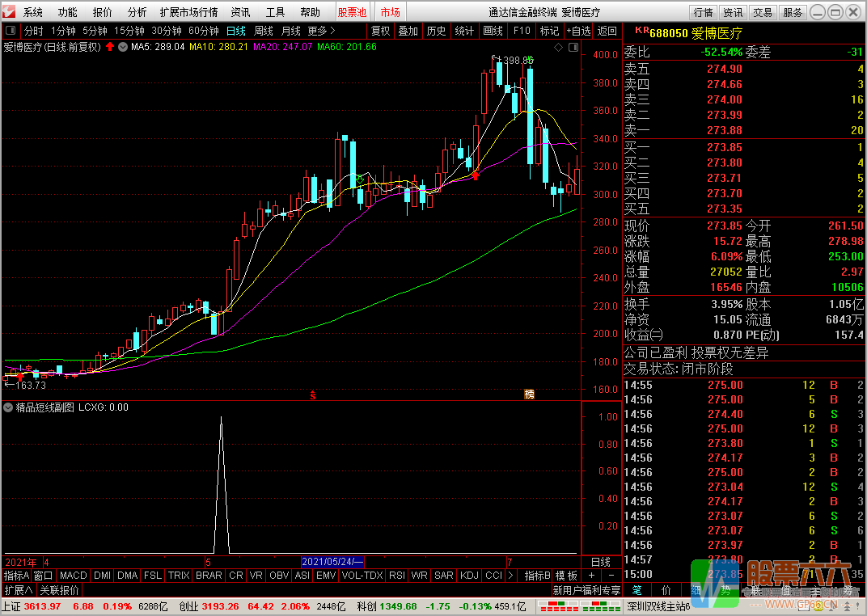Viewport: 867px width, 616px height.
Task: Open the 模板 template dropdown
Action: 566,576
